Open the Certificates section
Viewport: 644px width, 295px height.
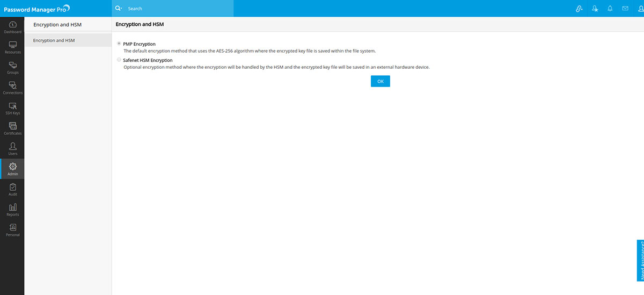[12, 128]
